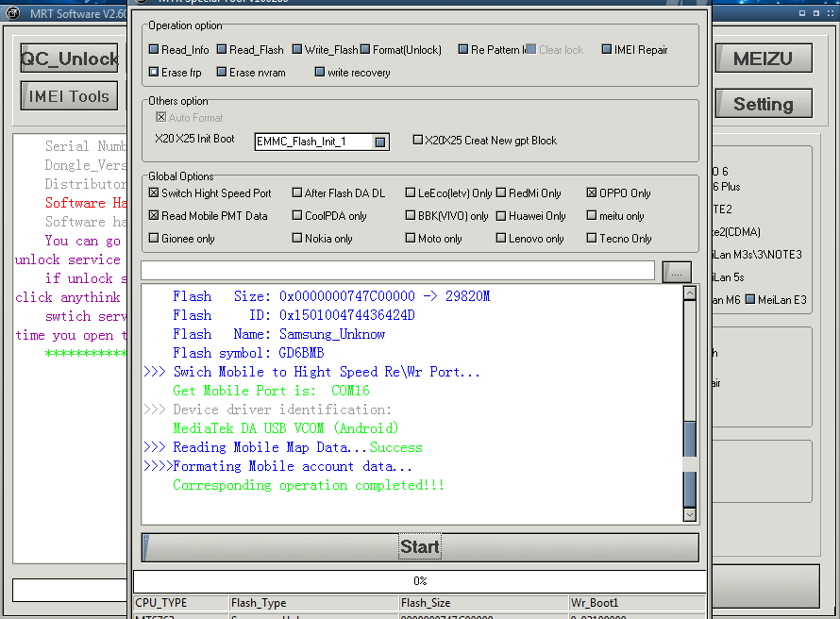The image size is (840, 619).
Task: Click the 0% progress bar
Action: click(420, 581)
